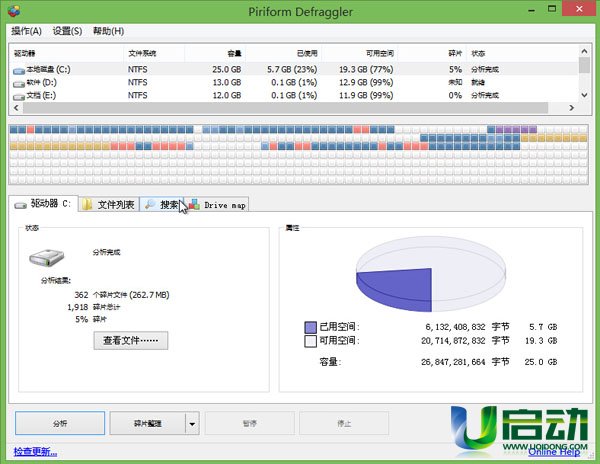The height and width of the screenshot is (464, 600).
Task: Click the hard drive icon in status panel
Action: tap(46, 257)
